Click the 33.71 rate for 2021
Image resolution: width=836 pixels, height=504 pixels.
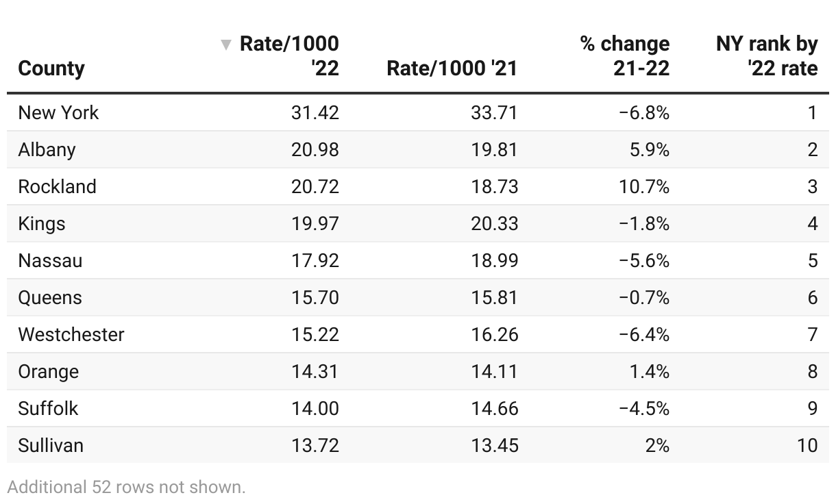point(493,113)
